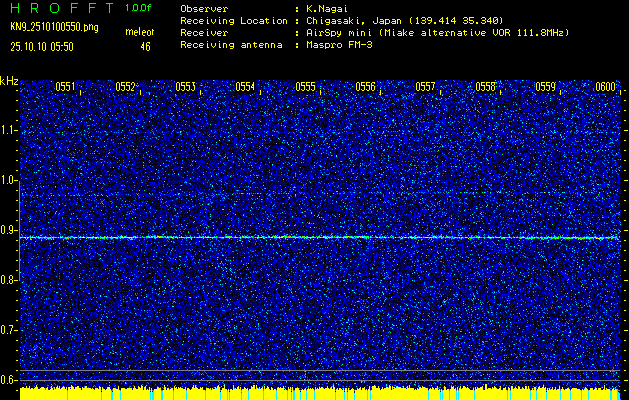The width and height of the screenshot is (629, 400).
Task: Select the KN9_2510100550.png filename
Action: coord(54,27)
